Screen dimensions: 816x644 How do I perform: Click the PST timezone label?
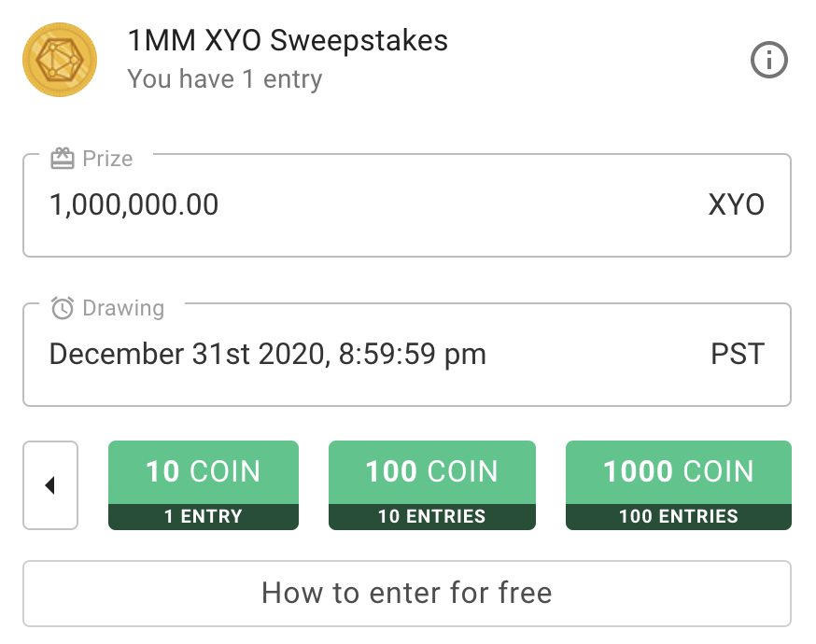tap(738, 355)
